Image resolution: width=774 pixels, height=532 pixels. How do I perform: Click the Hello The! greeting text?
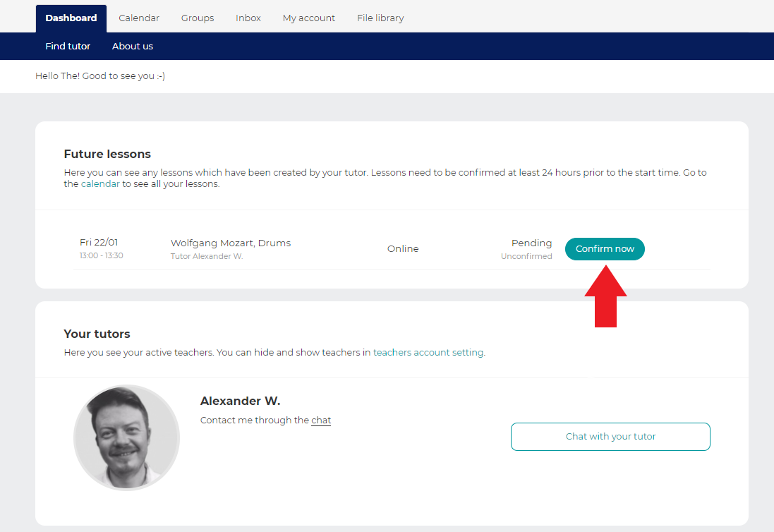pos(100,76)
